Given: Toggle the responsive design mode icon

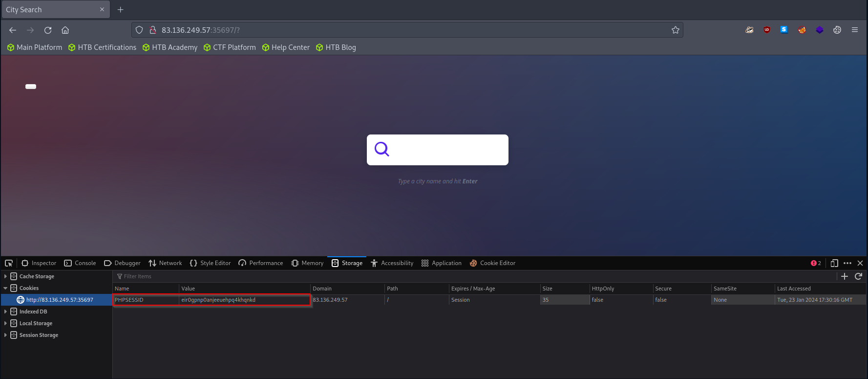Looking at the screenshot, I should [x=834, y=263].
